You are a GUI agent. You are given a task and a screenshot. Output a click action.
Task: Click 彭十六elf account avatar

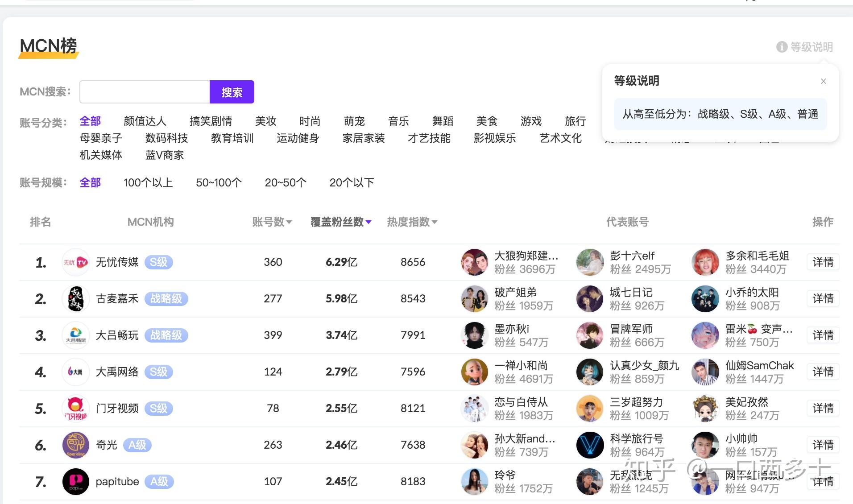coord(590,262)
